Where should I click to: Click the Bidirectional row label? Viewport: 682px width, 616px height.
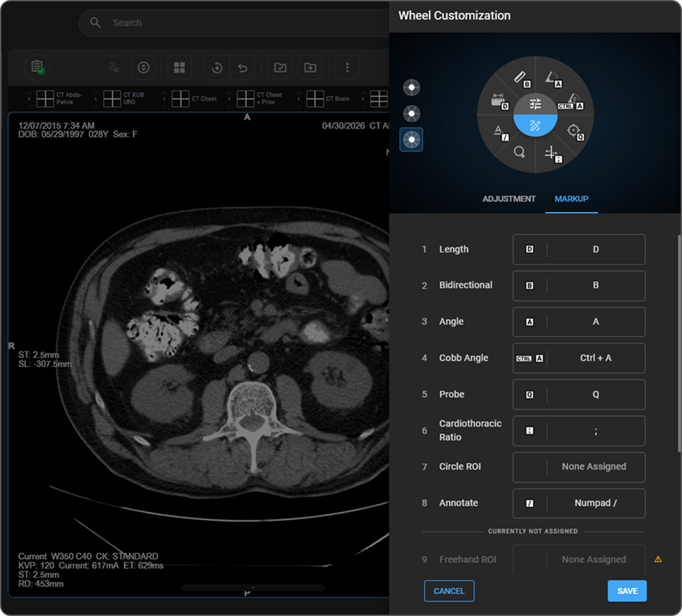(x=465, y=285)
